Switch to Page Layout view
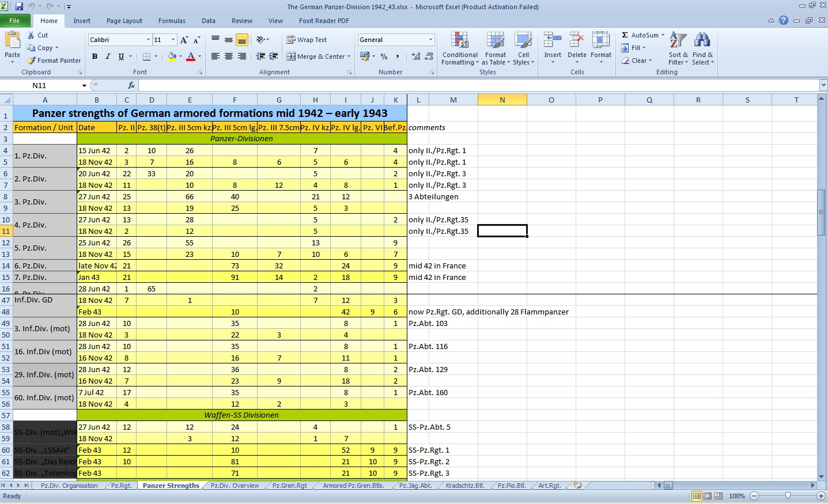Image resolution: width=828 pixels, height=504 pixels. 708,496
